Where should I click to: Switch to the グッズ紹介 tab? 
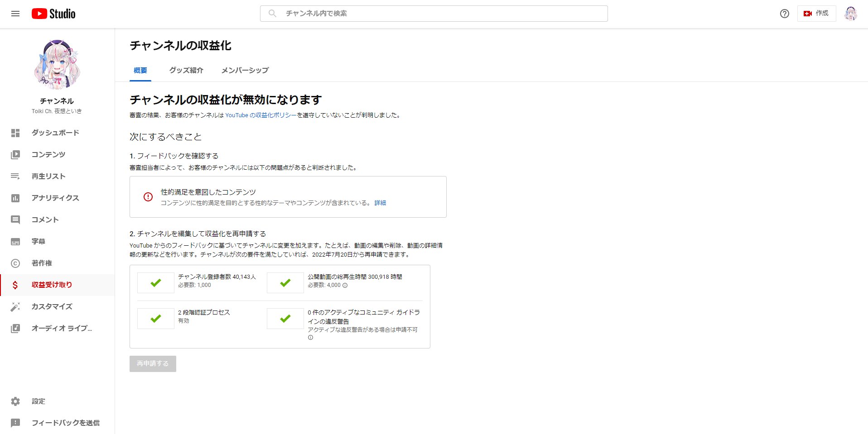186,71
